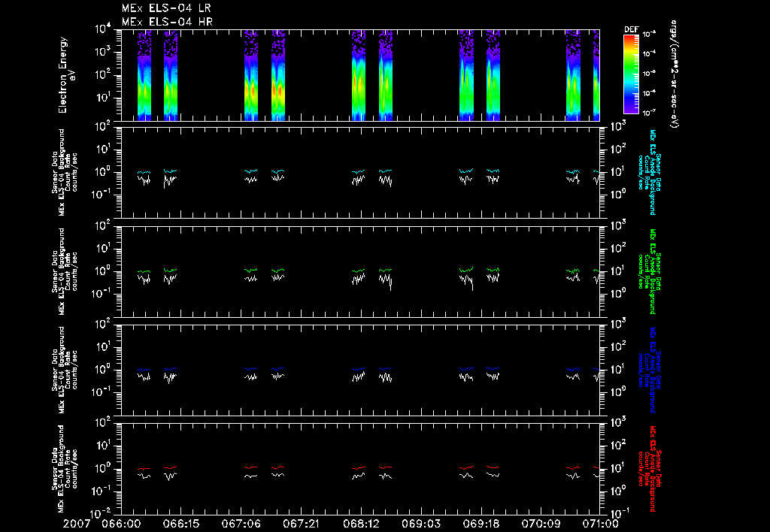
Task: Click the '070:09' time axis label
Action: (541, 524)
